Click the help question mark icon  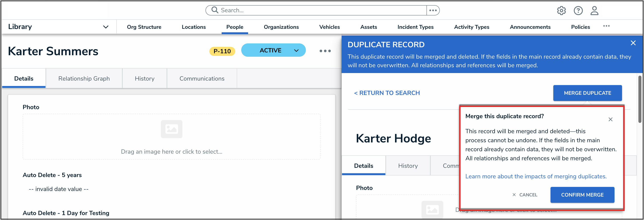coord(578,11)
